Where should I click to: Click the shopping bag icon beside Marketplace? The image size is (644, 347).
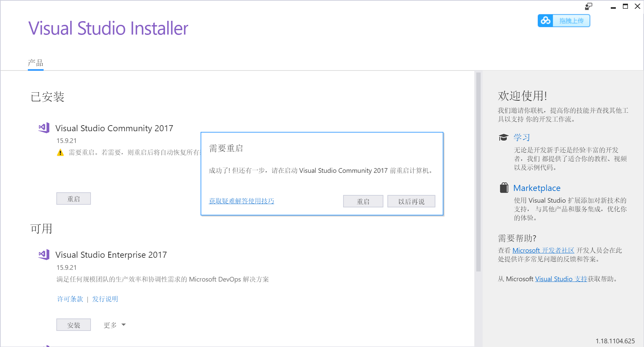coord(503,188)
